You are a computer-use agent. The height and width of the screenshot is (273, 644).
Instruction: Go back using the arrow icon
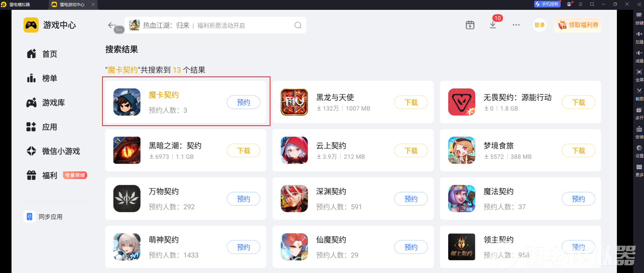coord(112,25)
